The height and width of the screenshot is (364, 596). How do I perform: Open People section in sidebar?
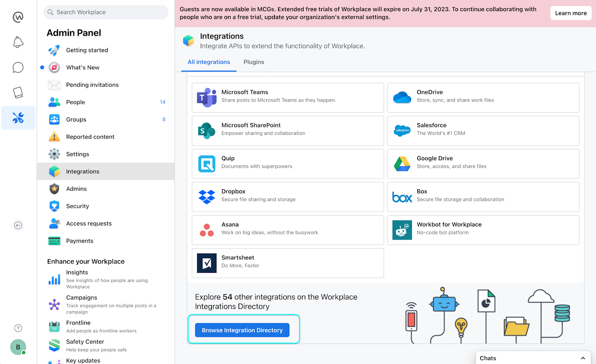[x=76, y=102]
